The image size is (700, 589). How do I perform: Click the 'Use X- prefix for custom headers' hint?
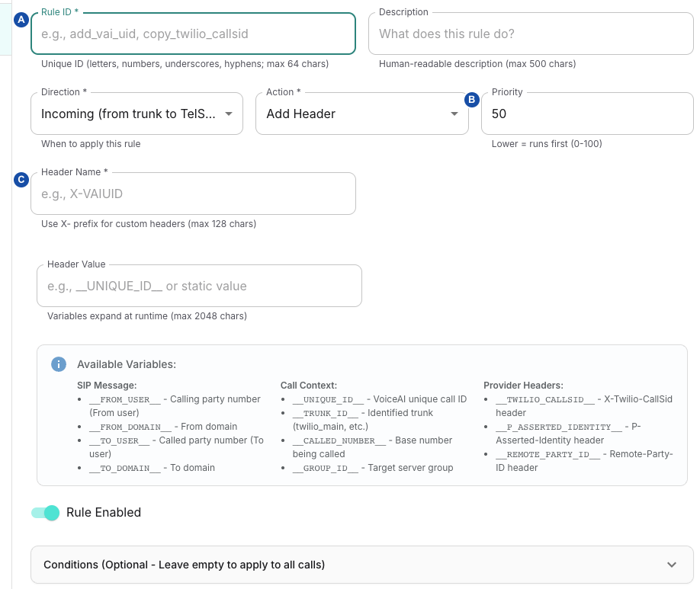(x=149, y=223)
